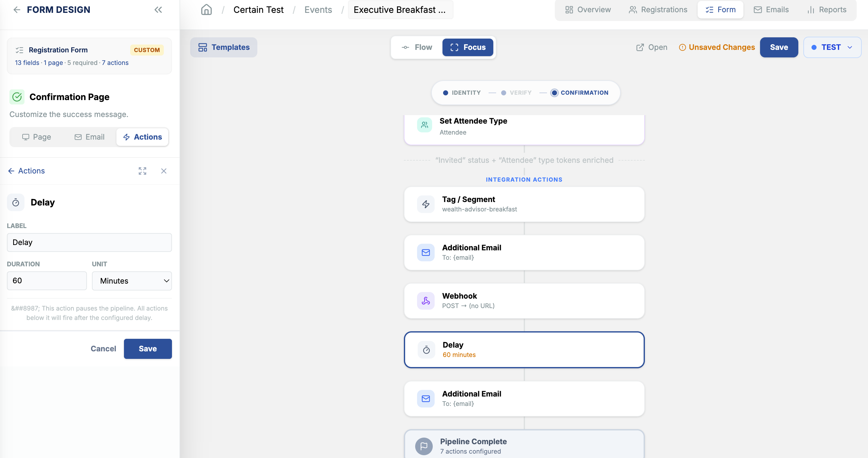Select the Form tab
Viewport: 868px width, 458px height.
(721, 10)
